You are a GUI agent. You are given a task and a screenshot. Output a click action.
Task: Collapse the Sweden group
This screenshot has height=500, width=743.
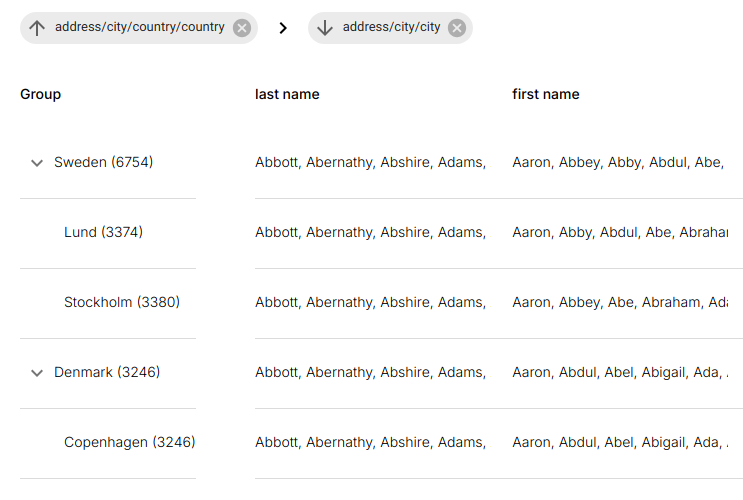(37, 163)
